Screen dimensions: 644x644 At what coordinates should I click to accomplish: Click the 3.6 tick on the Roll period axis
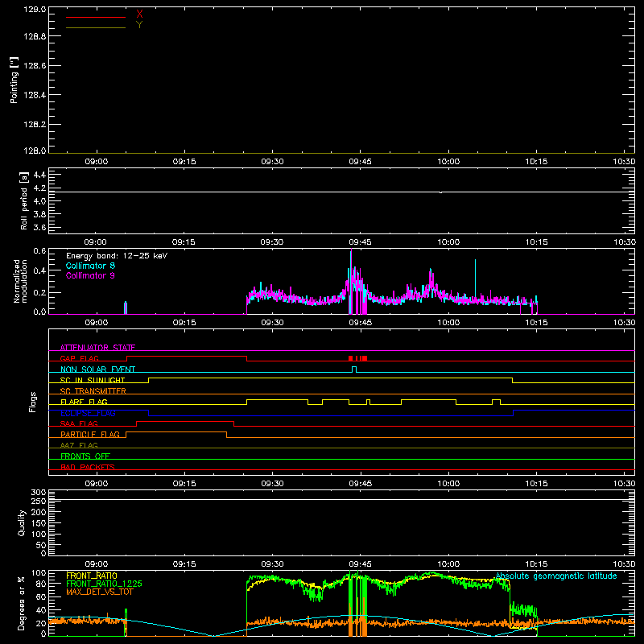pos(39,227)
